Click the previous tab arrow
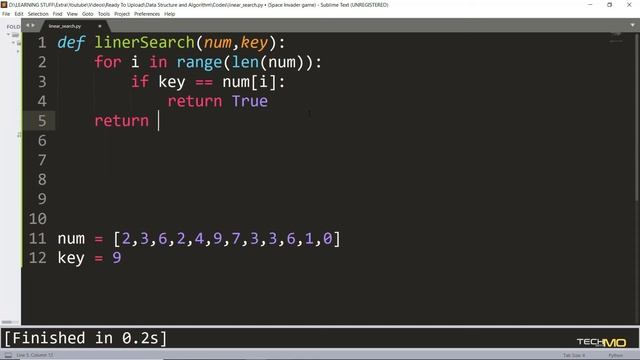 (28, 25)
